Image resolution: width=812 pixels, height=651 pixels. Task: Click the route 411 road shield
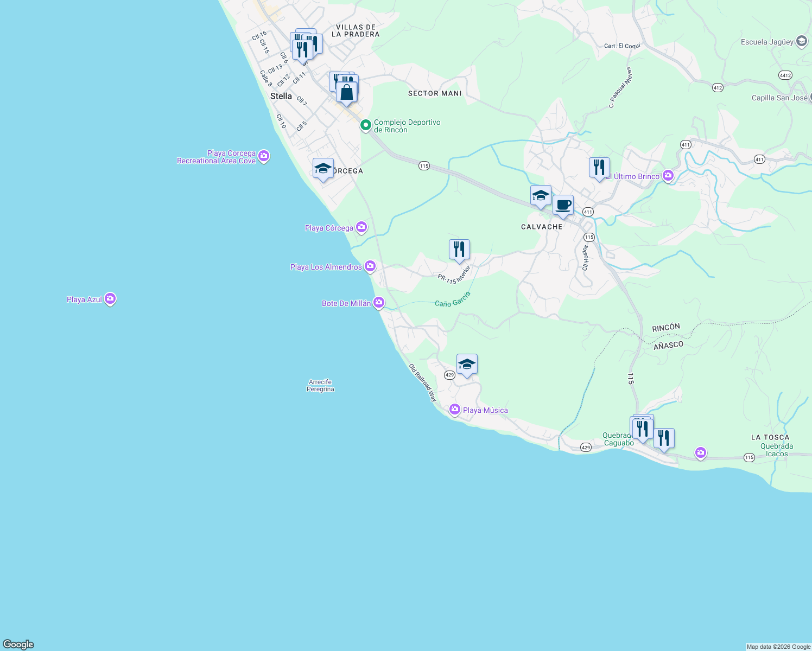pyautogui.click(x=588, y=212)
